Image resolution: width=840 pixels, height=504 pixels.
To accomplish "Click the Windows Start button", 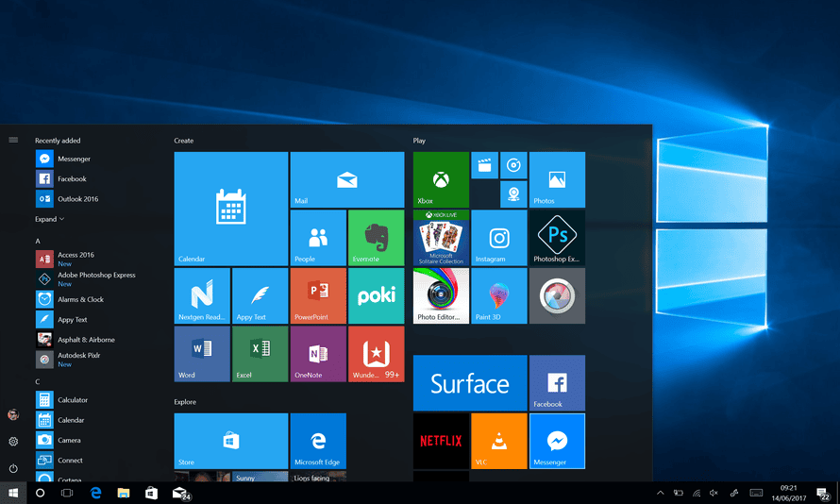I will coord(13,493).
